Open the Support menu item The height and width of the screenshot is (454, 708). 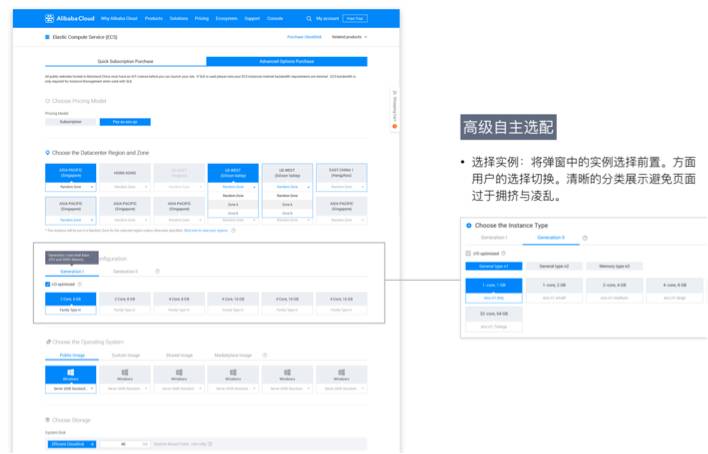pos(252,19)
